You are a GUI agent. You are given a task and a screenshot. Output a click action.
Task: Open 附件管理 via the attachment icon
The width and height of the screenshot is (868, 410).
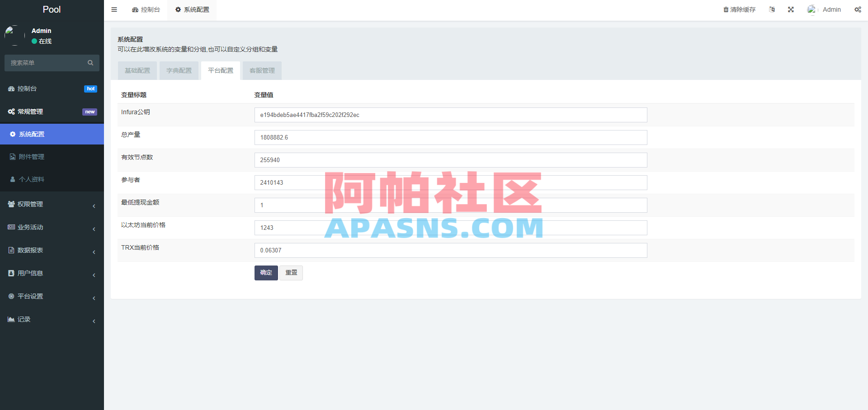[x=12, y=156]
